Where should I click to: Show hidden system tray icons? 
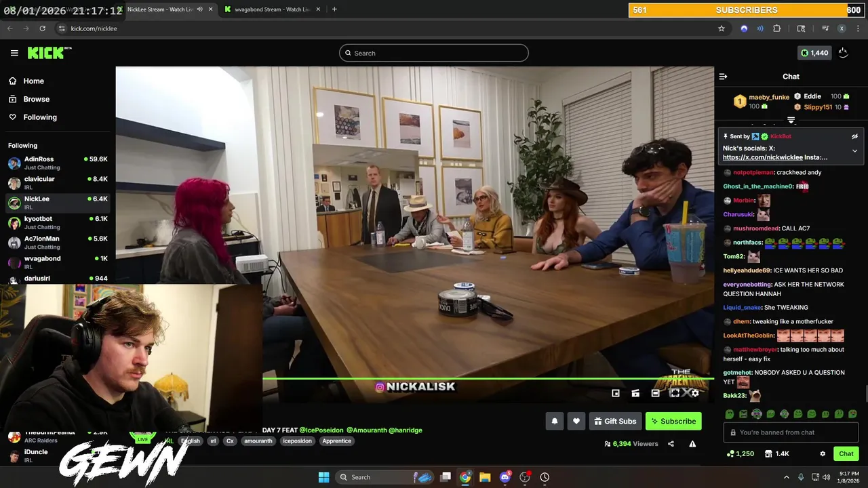[787, 477]
